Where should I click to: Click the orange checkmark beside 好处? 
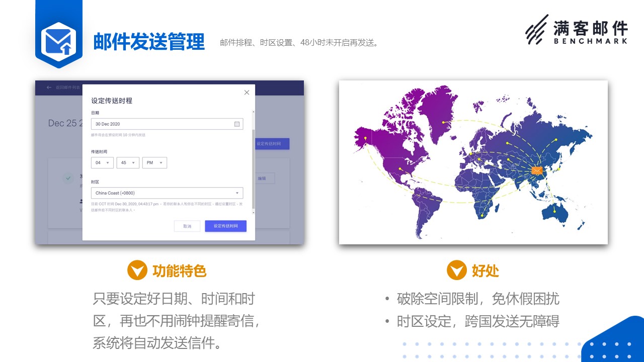(457, 270)
